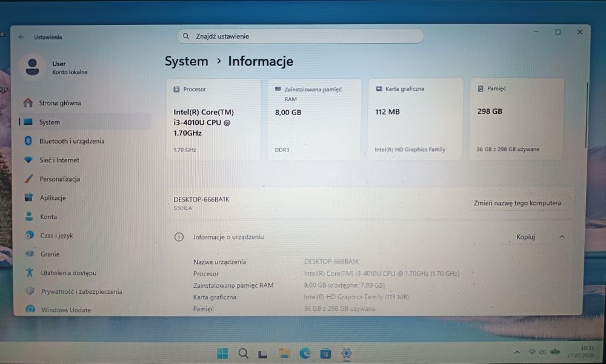Click the RAM memory card icon
This screenshot has height=364, width=606.
(x=278, y=89)
